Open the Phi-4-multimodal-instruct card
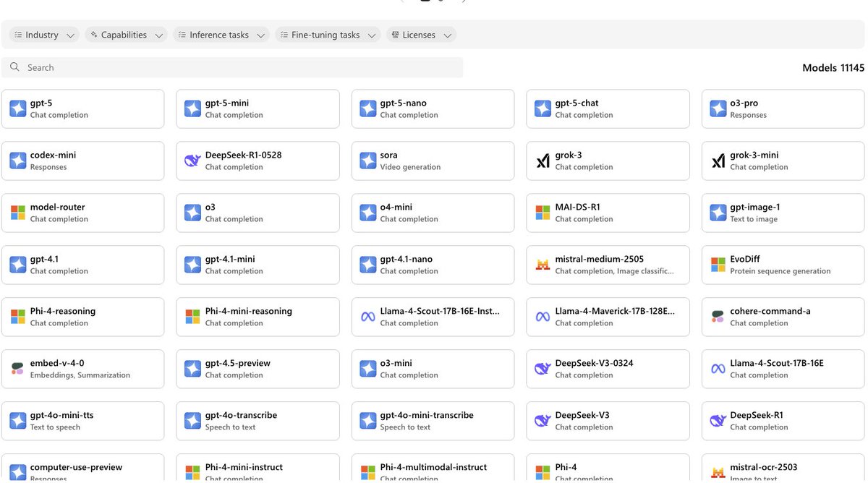This screenshot has width=868, height=483. point(433,469)
